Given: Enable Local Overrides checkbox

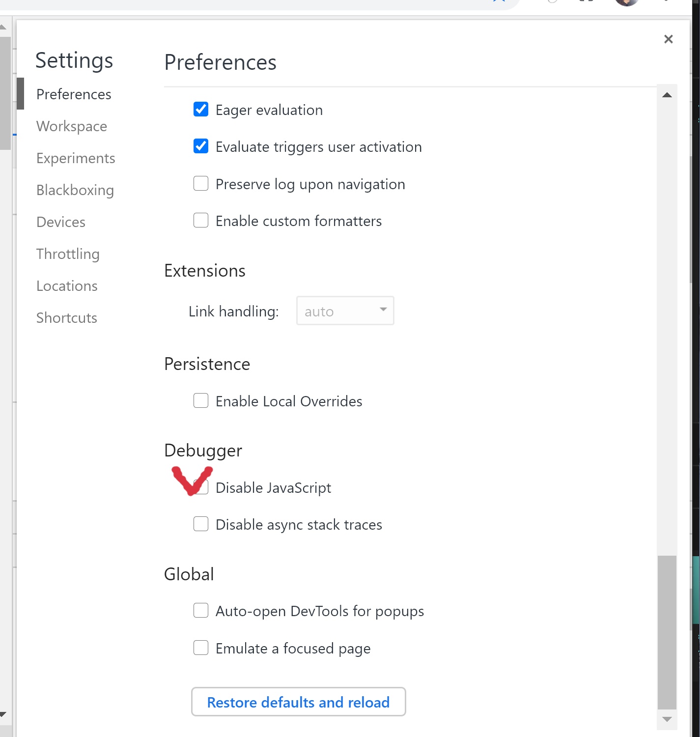Looking at the screenshot, I should (201, 400).
